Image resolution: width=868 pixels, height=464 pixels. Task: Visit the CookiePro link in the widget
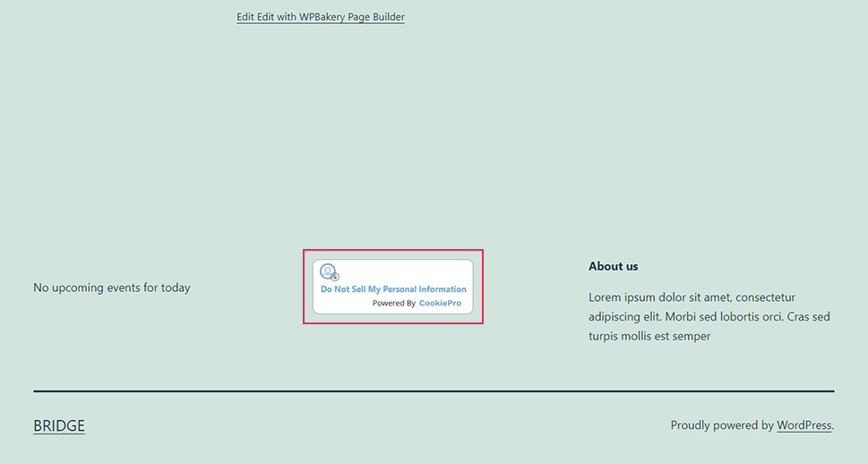[x=440, y=303]
